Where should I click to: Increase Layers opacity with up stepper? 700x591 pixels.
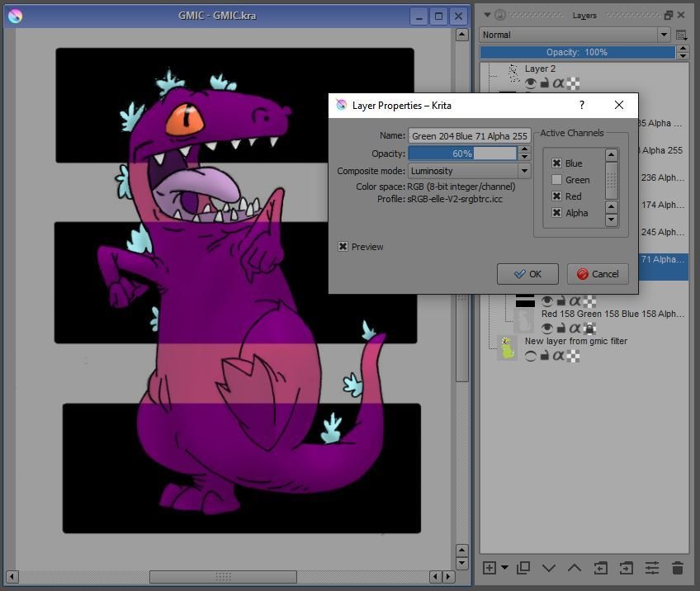point(683,49)
